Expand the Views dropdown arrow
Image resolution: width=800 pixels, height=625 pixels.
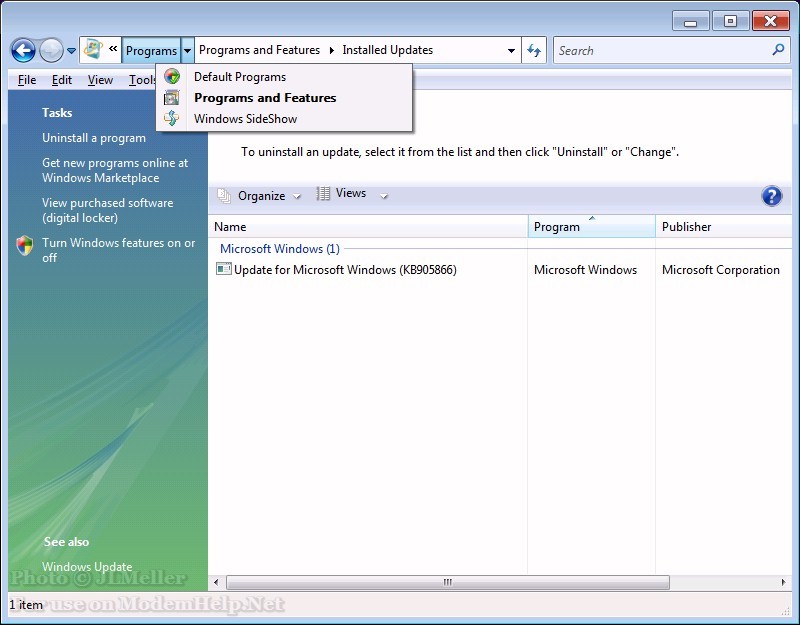pos(384,196)
